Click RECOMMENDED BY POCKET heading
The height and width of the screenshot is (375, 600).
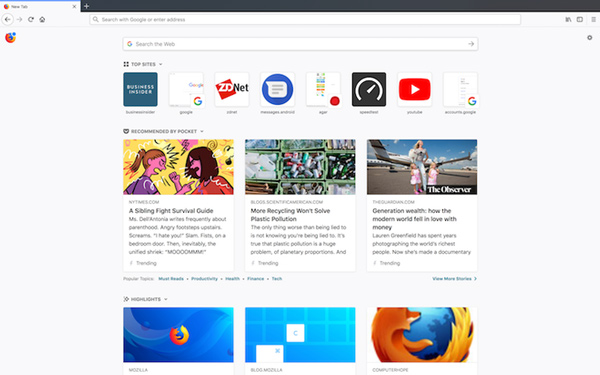tap(164, 131)
